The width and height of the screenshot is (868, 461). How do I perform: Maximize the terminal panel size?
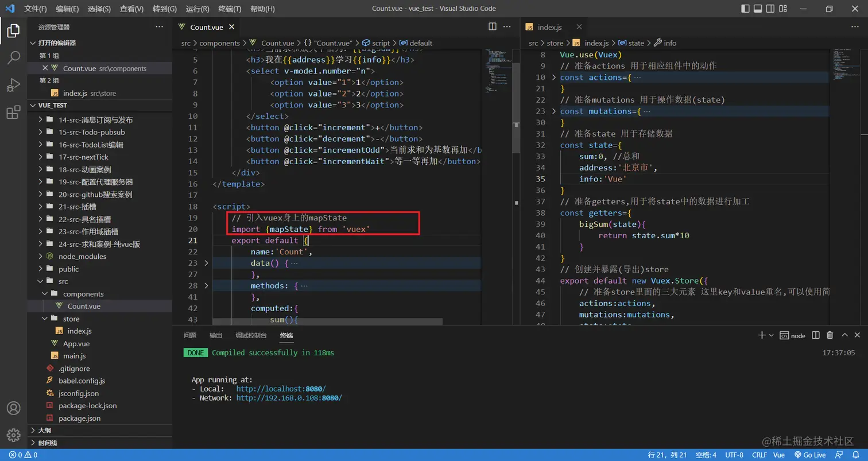[x=844, y=335]
